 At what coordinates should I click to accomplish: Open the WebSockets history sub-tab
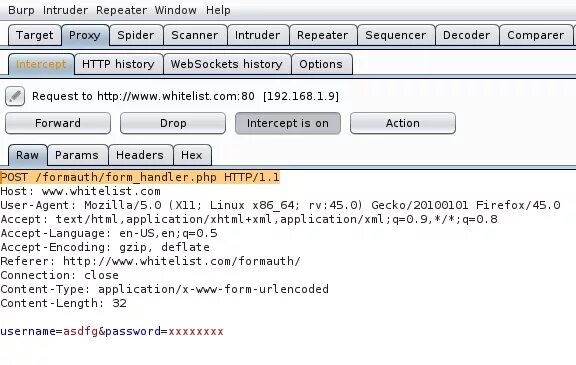tap(227, 64)
